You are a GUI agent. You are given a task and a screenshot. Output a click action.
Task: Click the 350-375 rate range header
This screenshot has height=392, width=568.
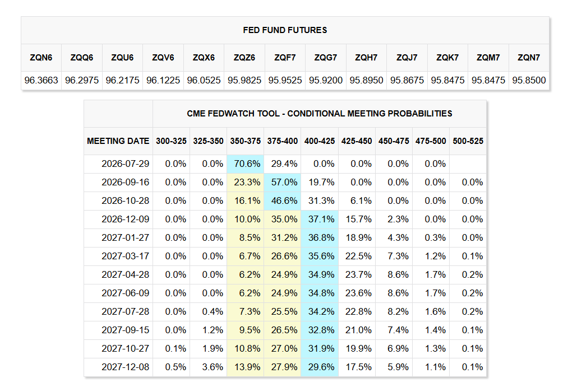245,141
